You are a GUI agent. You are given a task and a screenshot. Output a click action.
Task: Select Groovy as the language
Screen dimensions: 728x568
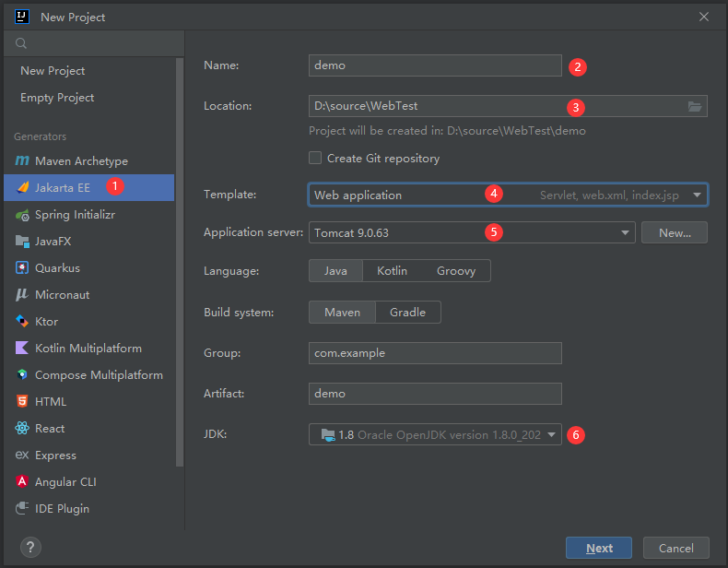tap(456, 271)
